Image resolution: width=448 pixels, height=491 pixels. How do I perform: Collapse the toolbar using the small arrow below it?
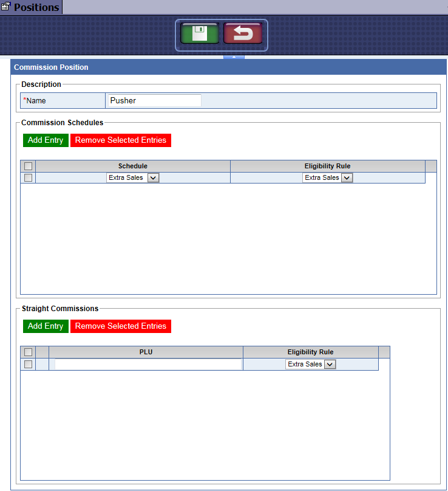(x=234, y=57)
